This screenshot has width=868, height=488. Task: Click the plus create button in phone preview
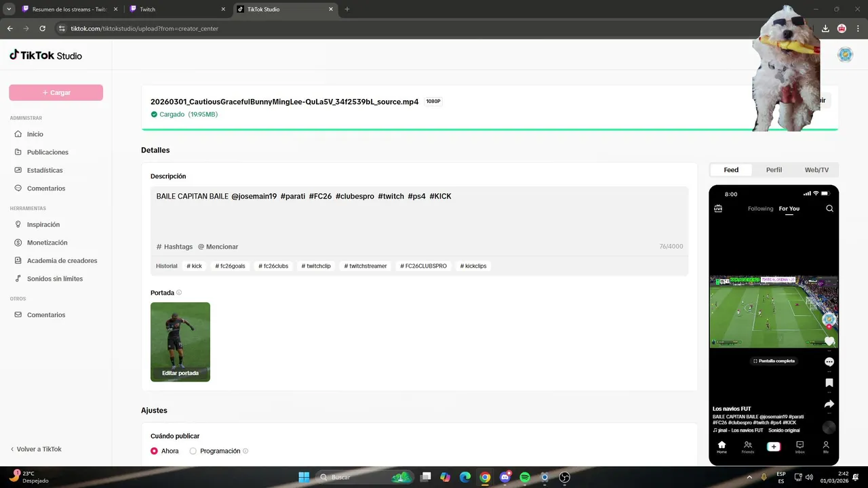point(774,447)
